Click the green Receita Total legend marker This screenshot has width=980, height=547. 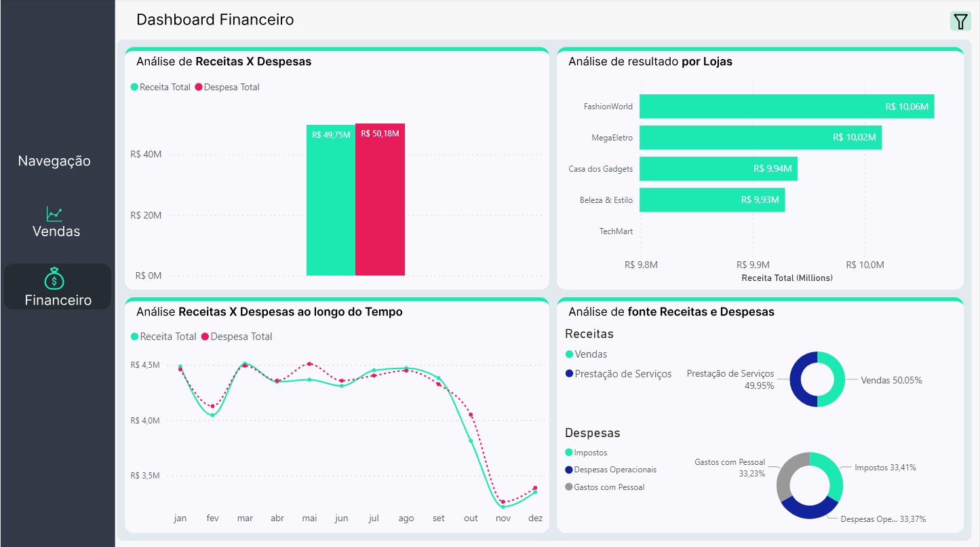click(x=134, y=87)
